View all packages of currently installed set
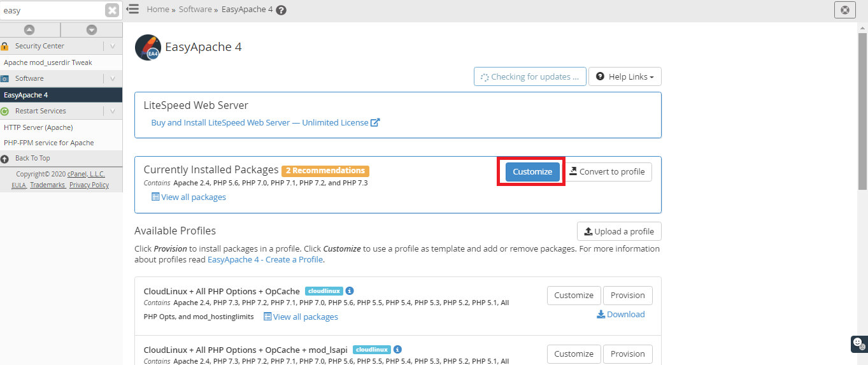This screenshot has height=365, width=868. pos(189,197)
